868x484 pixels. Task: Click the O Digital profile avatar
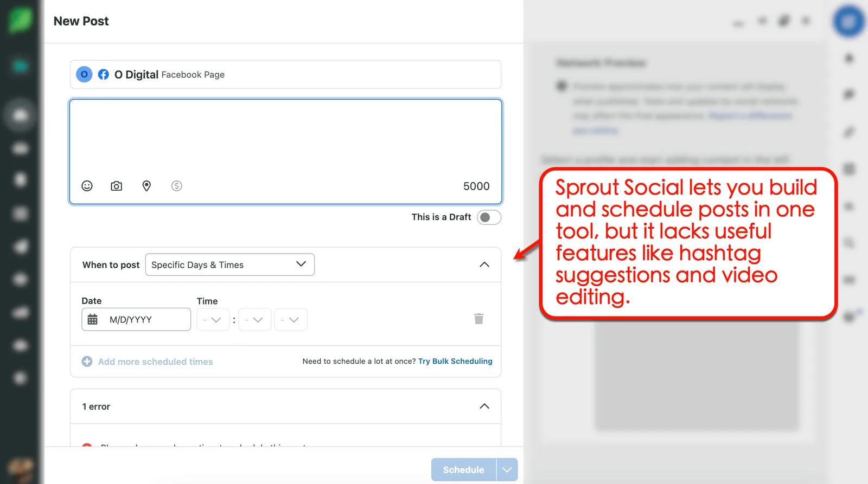pos(84,74)
